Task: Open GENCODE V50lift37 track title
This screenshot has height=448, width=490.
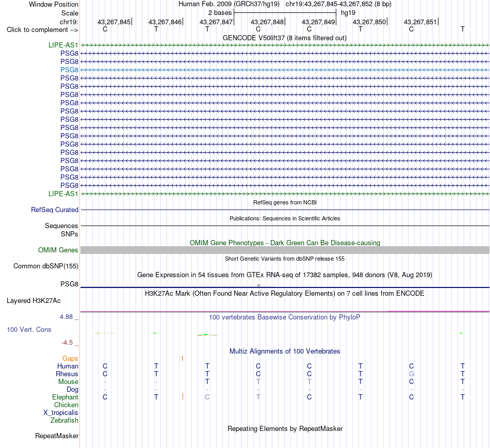Action: pyautogui.click(x=285, y=38)
